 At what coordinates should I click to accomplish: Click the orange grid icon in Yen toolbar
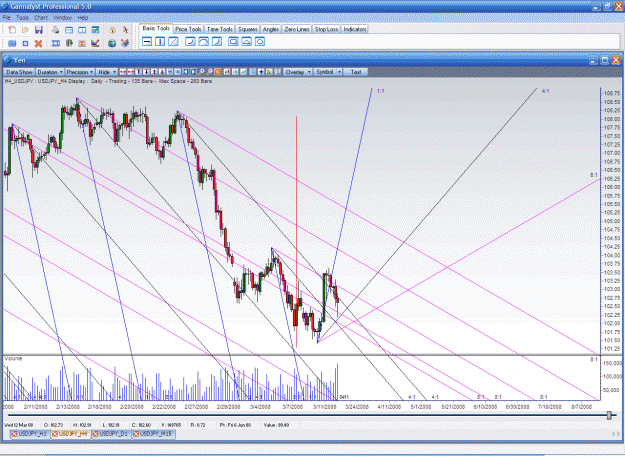218,72
